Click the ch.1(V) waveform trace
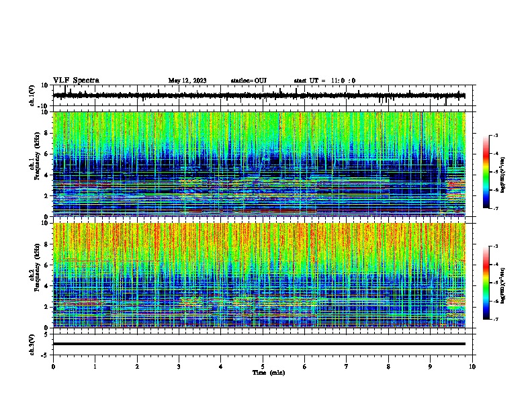The height and width of the screenshot is (411, 532). point(259,95)
